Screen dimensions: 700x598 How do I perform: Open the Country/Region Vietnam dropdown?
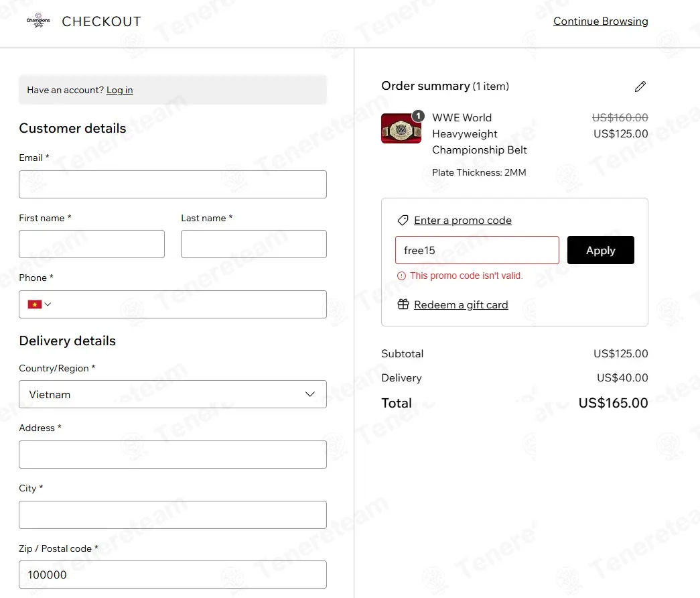173,394
